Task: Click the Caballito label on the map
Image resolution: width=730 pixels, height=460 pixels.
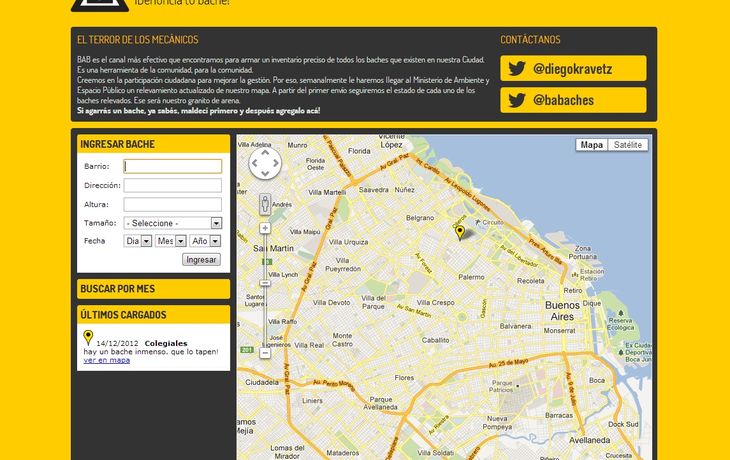Action: 435,340
